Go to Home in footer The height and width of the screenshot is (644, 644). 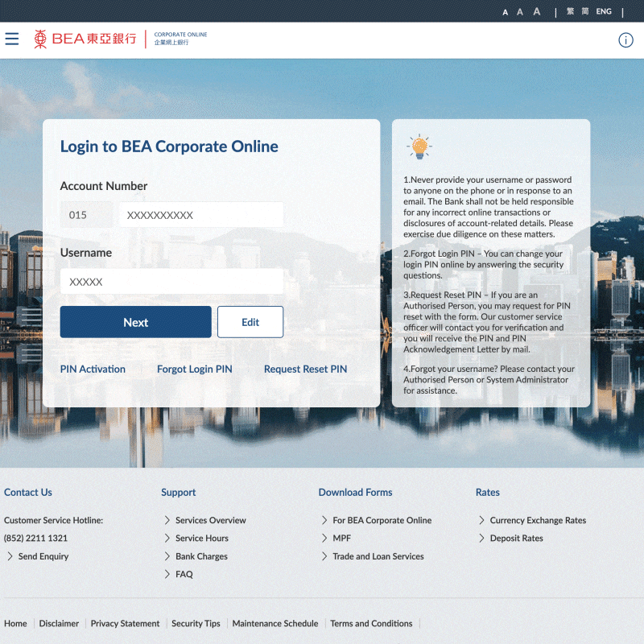click(x=15, y=623)
